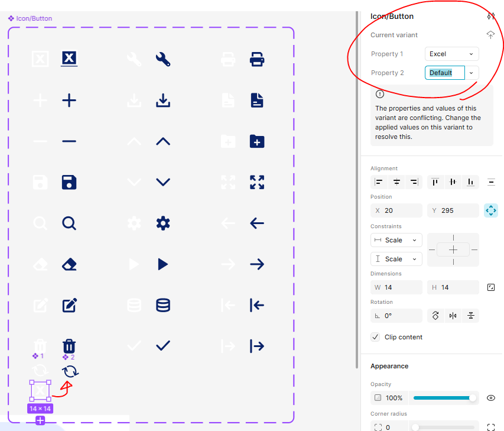Toggle lock aspect ratio
504x431 pixels.
point(491,287)
